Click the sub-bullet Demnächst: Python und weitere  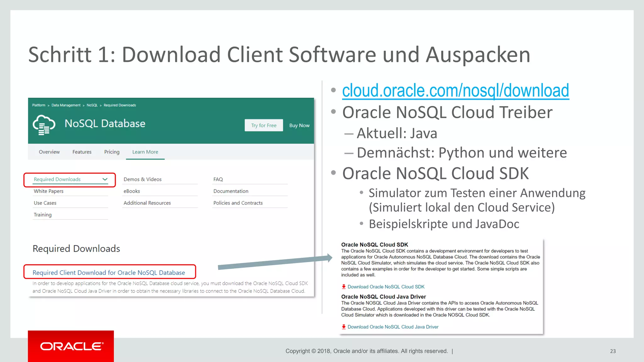462,153
